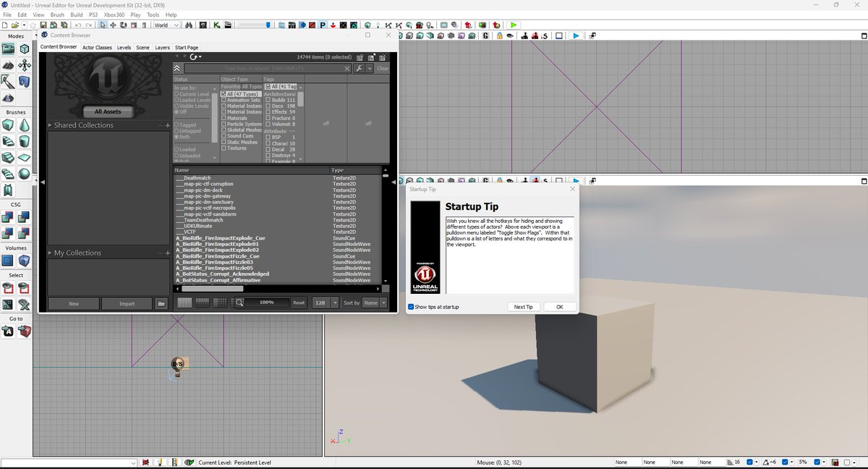
Task: Switch to the Levels tab
Action: (124, 47)
